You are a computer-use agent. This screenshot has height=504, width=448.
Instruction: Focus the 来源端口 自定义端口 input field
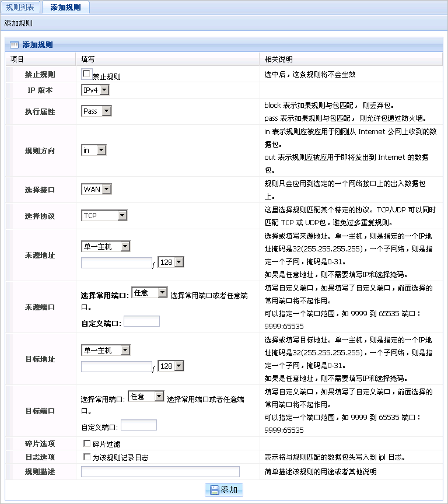(x=141, y=321)
